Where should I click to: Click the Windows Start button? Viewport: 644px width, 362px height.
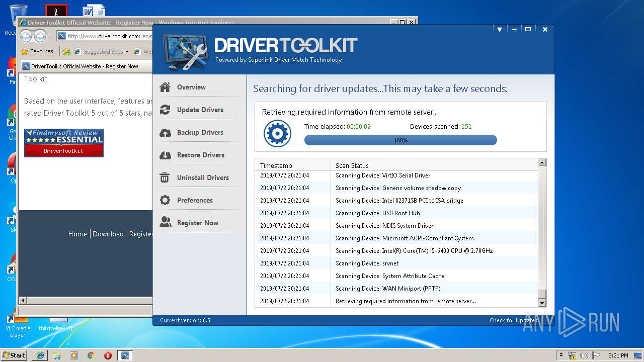tap(14, 355)
